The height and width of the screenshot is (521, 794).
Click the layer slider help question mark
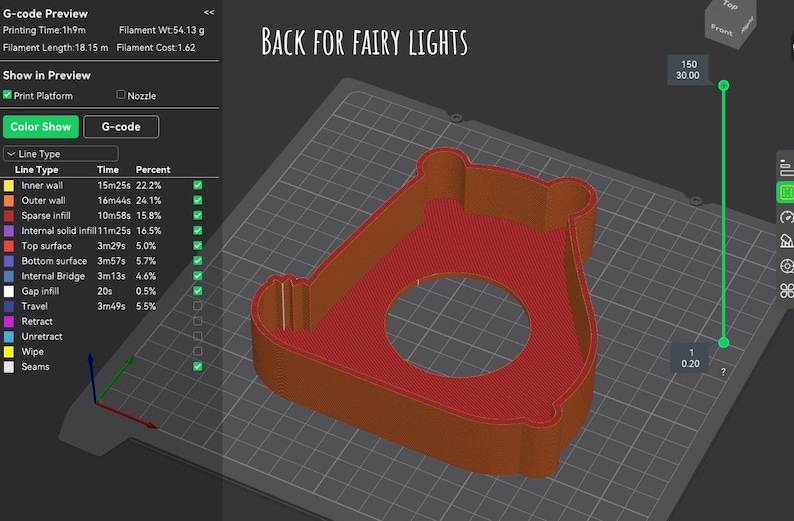click(x=723, y=372)
